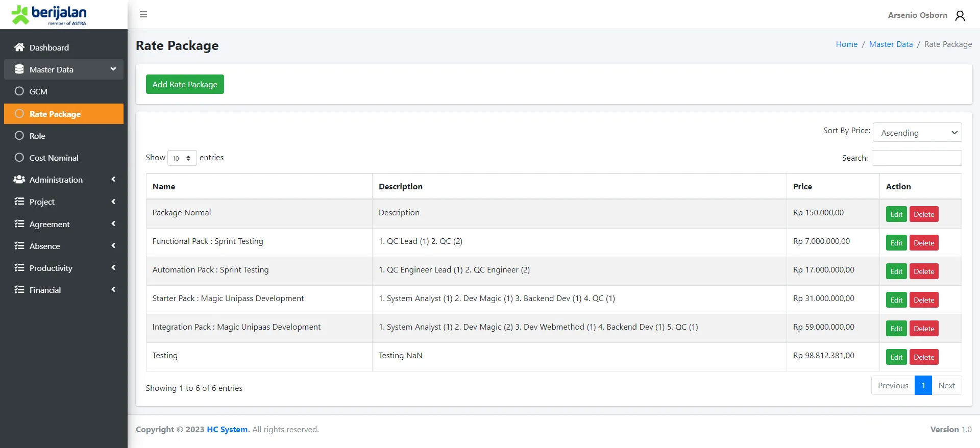Open the Sort By Price dropdown
Image resolution: width=980 pixels, height=448 pixels.
(x=917, y=133)
